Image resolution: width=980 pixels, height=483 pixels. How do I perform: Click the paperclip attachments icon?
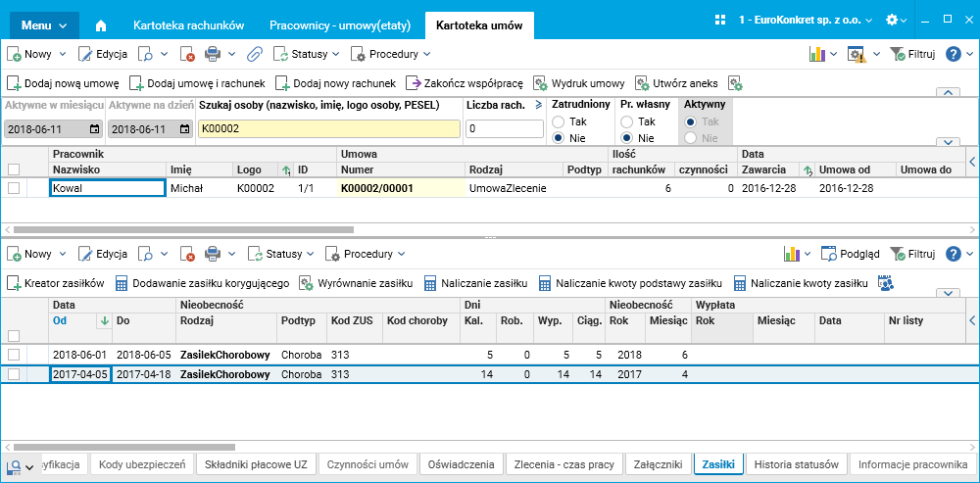click(253, 54)
